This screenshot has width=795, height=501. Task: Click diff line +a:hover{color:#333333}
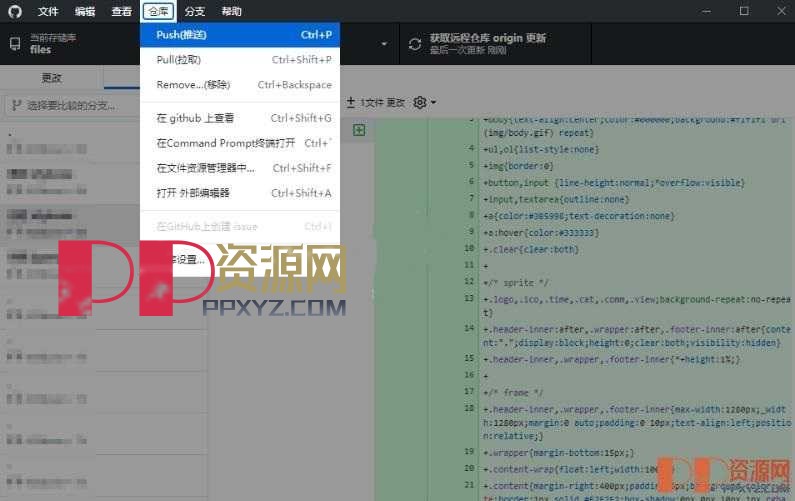click(541, 233)
